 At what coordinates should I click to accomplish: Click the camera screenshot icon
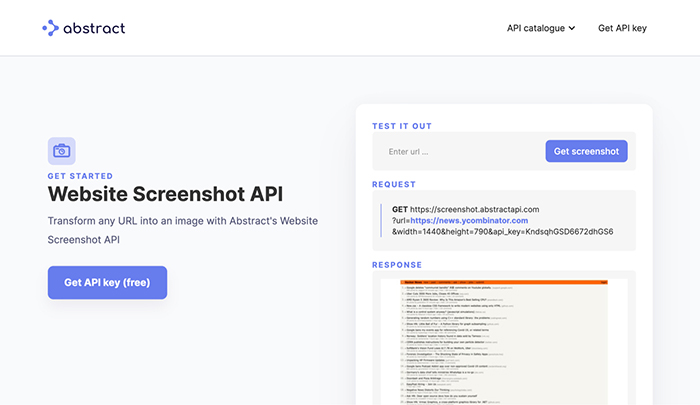click(x=61, y=151)
